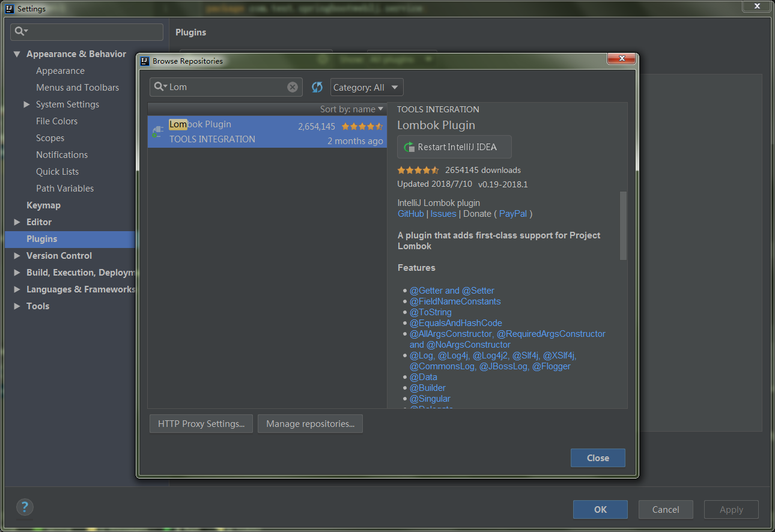Screen dimensions: 775x532
Task: Expand Build, Execution, Deployment node
Action: (17, 273)
